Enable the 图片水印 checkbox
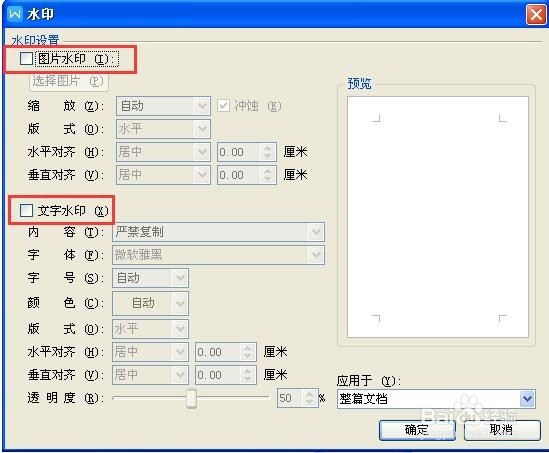549x453 pixels. 27,59
